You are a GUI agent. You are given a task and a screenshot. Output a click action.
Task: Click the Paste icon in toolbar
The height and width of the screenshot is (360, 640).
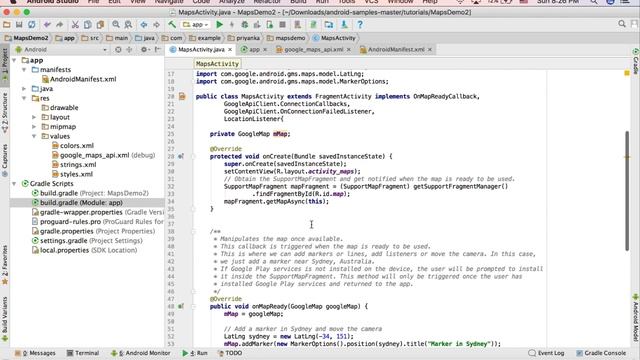(x=100, y=25)
